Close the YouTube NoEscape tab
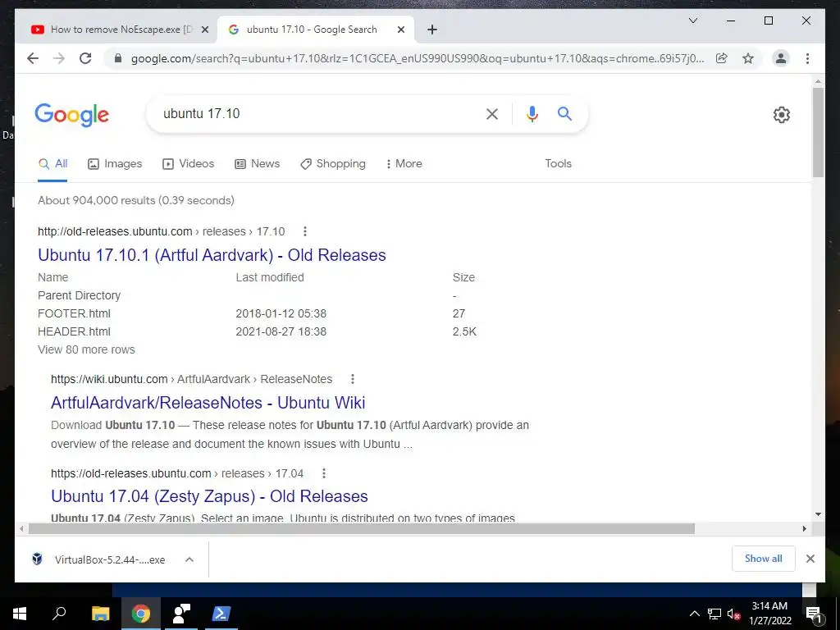Viewport: 840px width, 630px height. (204, 30)
